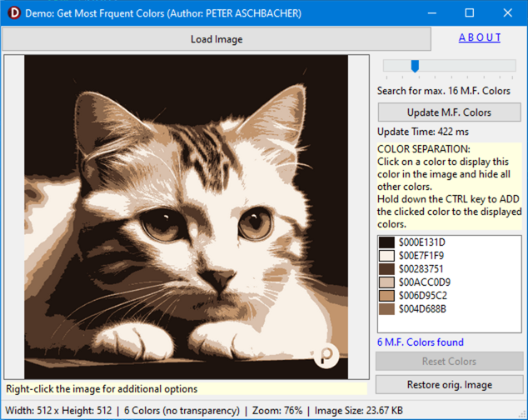
Task: Select the $000E131D dark color swatch
Action: [x=386, y=242]
